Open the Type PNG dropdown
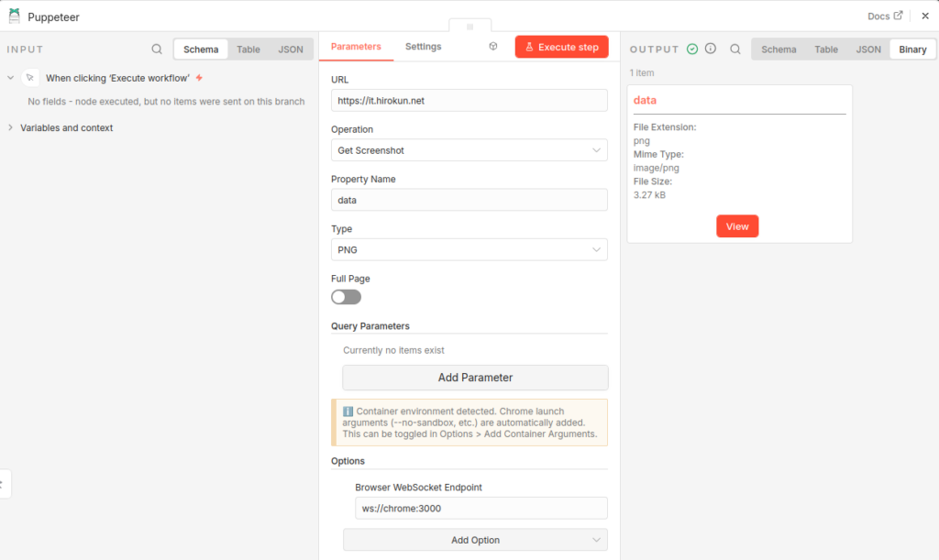The height and width of the screenshot is (560, 939). click(469, 249)
